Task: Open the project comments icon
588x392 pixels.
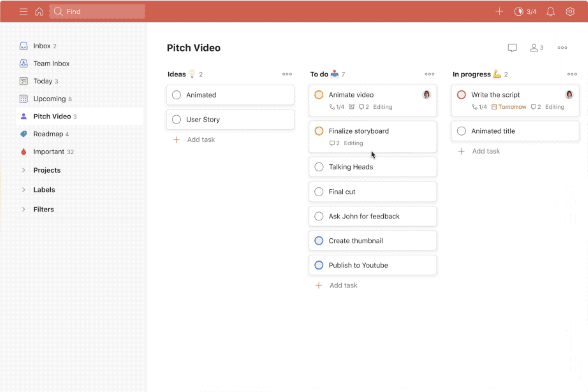Action: tap(512, 48)
